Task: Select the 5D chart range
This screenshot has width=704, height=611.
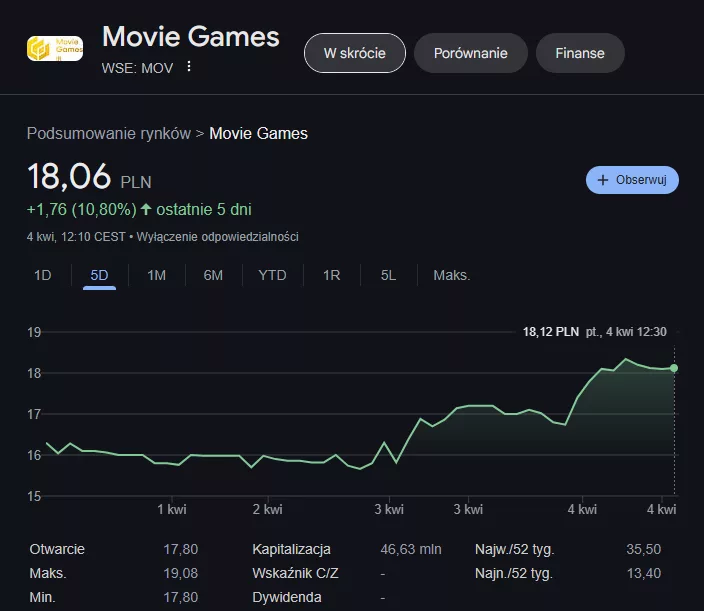Action: coord(100,275)
